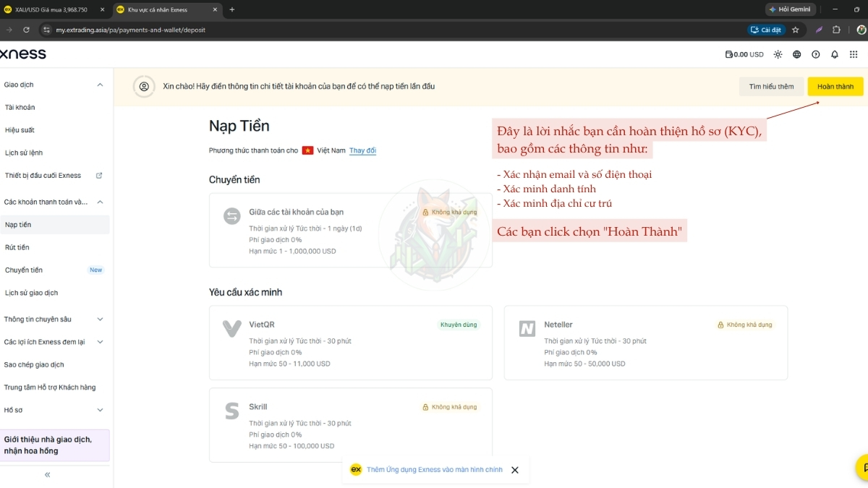The width and height of the screenshot is (868, 488).
Task: Open the language globe icon
Action: click(x=797, y=54)
